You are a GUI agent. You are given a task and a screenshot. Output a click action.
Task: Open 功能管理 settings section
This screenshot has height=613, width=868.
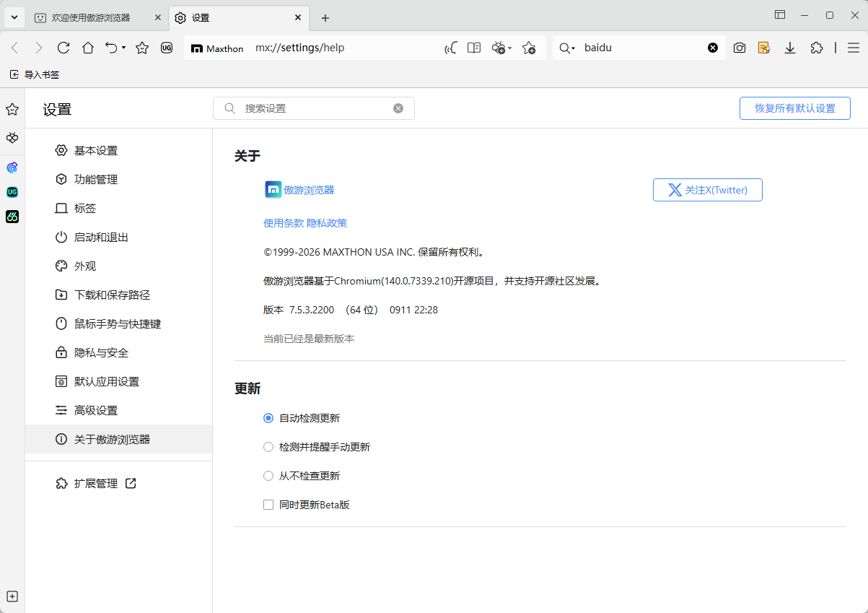[118, 179]
